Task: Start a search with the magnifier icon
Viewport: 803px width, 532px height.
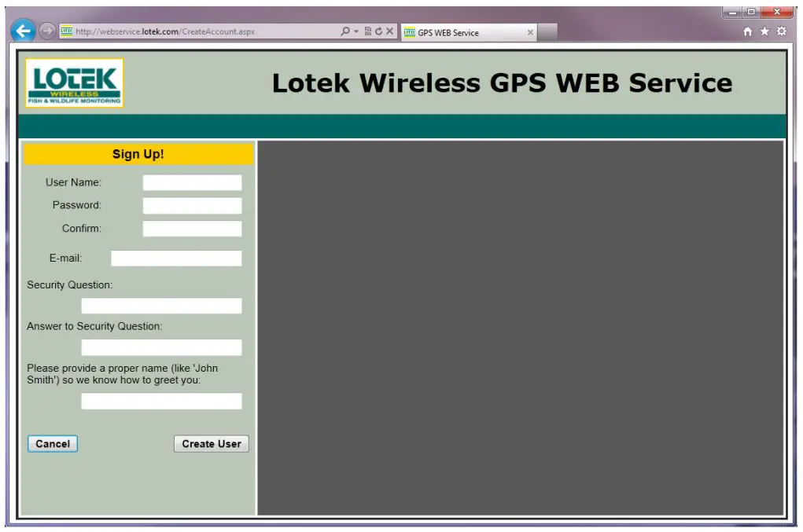Action: [x=345, y=31]
